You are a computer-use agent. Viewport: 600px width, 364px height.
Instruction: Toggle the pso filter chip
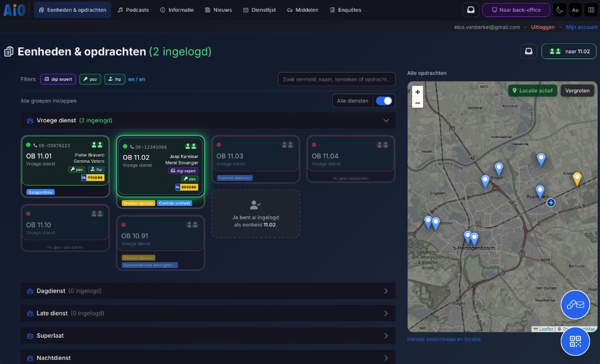click(x=90, y=79)
